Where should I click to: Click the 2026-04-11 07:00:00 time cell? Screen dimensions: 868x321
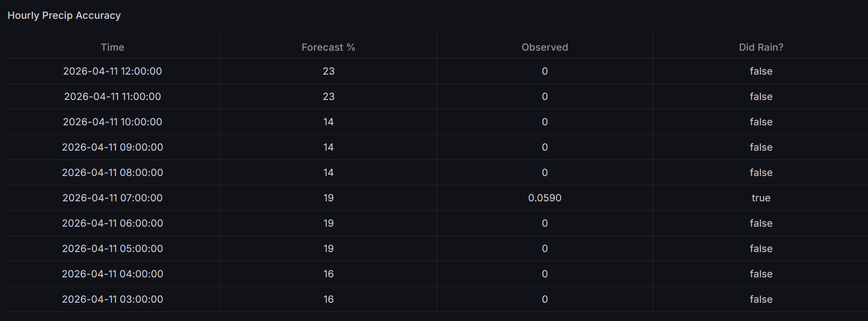[112, 198]
